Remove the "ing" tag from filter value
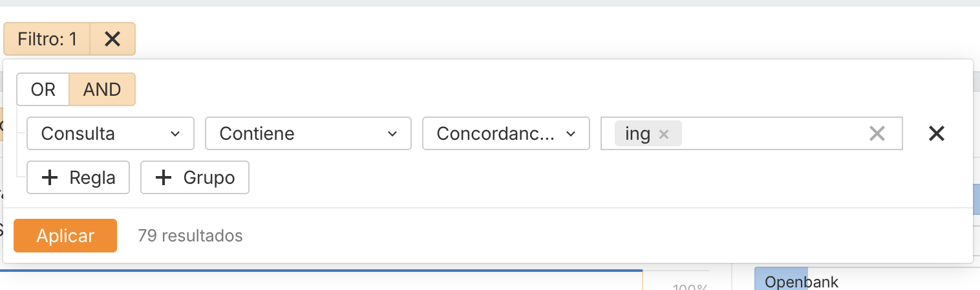Viewport: 980px width, 290px height. (x=663, y=134)
